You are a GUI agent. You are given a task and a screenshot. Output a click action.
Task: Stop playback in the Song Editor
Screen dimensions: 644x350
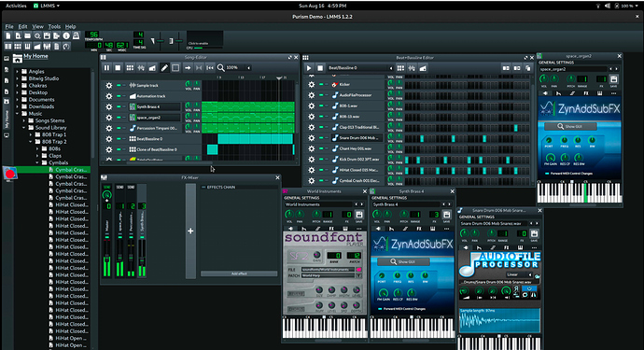[x=118, y=68]
